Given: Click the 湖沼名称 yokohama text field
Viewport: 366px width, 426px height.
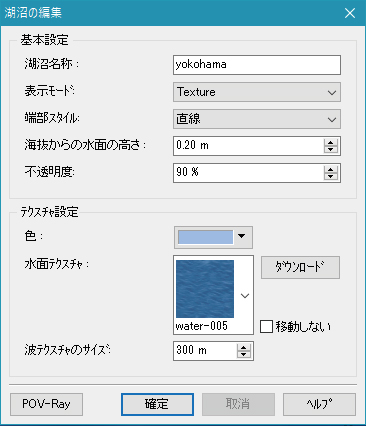Looking at the screenshot, I should click(257, 65).
